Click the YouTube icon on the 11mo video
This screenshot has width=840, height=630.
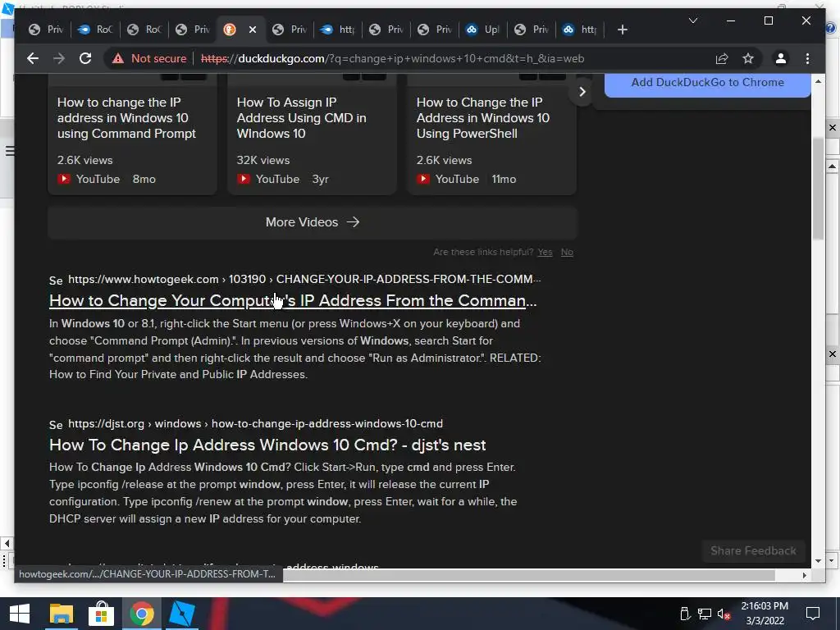pos(422,179)
